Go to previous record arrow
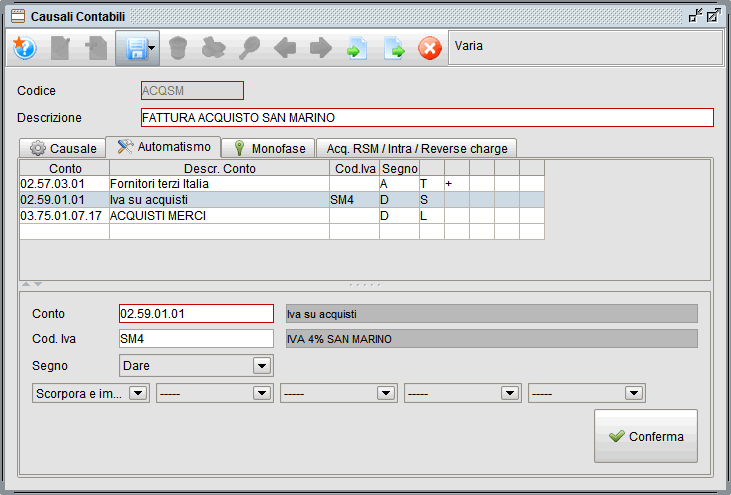The width and height of the screenshot is (731, 495). pos(285,48)
